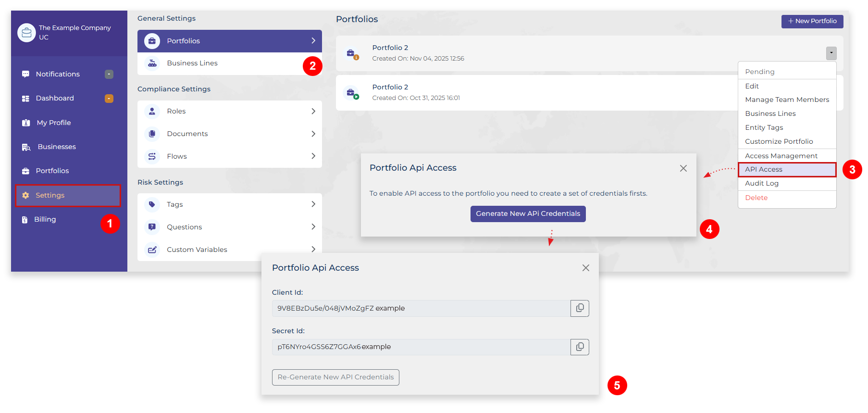Click the Billing document icon
Image resolution: width=868 pixels, height=413 pixels.
pyautogui.click(x=25, y=219)
